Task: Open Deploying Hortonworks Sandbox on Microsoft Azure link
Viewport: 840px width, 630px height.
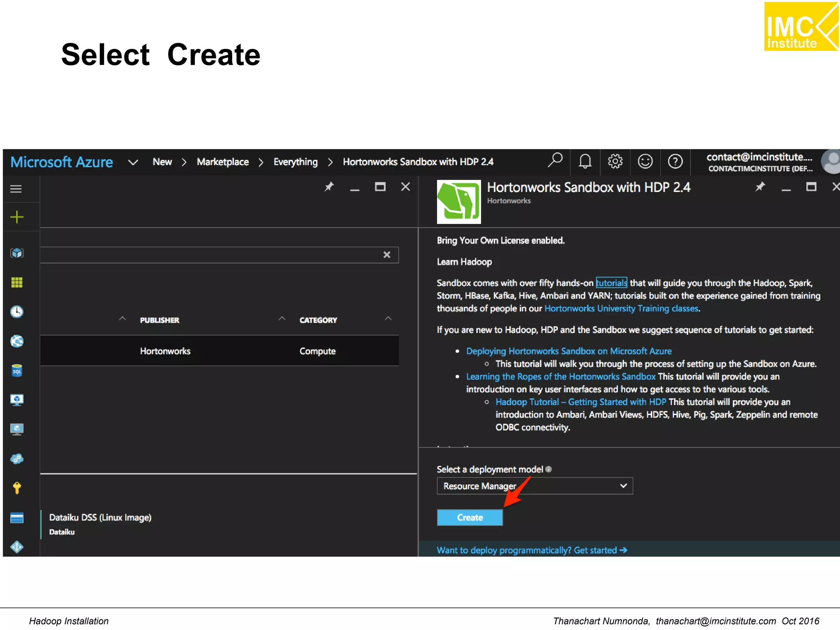Action: tap(569, 351)
